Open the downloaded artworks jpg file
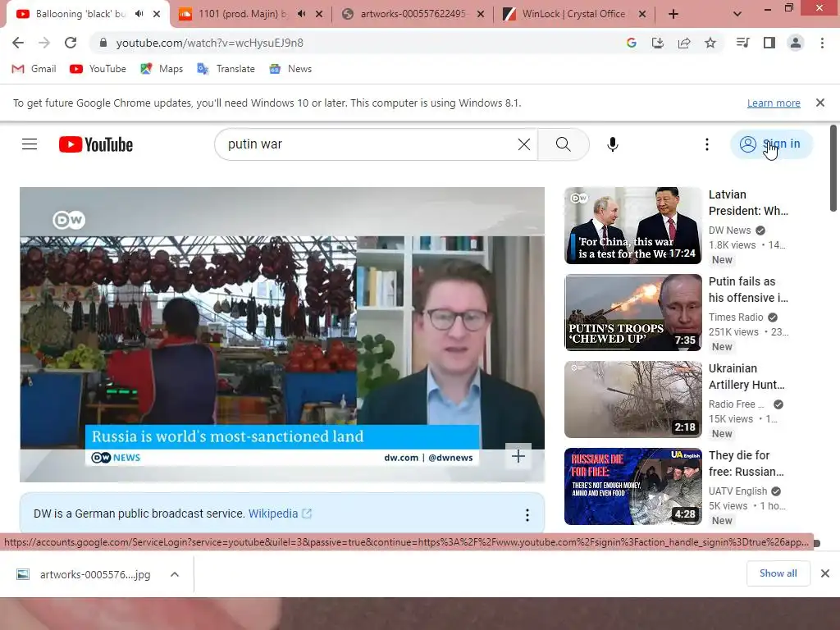The image size is (840, 630). (84, 574)
